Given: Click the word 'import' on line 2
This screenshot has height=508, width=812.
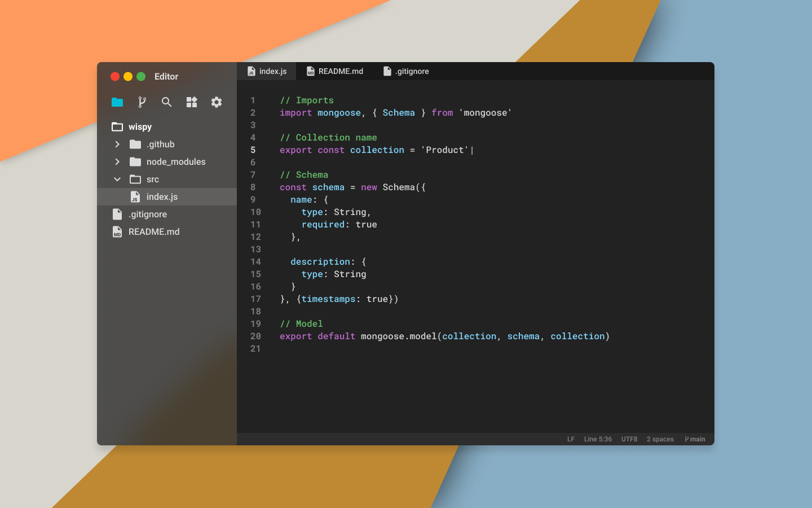Looking at the screenshot, I should point(296,113).
